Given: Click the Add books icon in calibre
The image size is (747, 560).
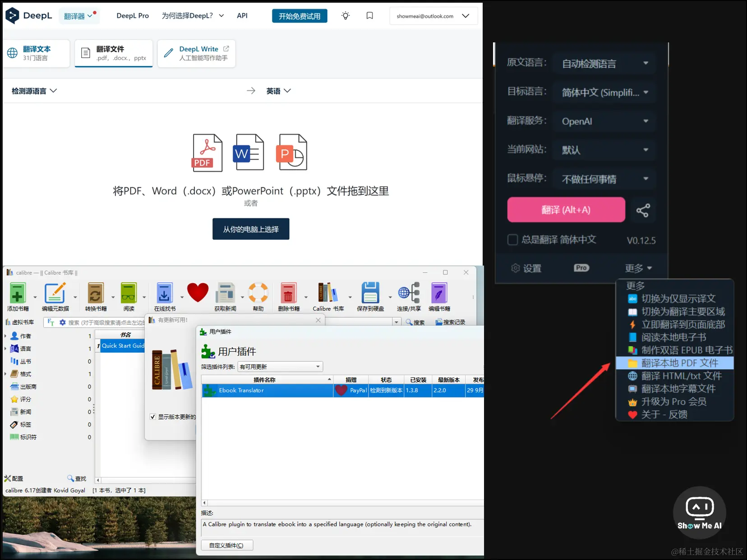Looking at the screenshot, I should coord(18,294).
